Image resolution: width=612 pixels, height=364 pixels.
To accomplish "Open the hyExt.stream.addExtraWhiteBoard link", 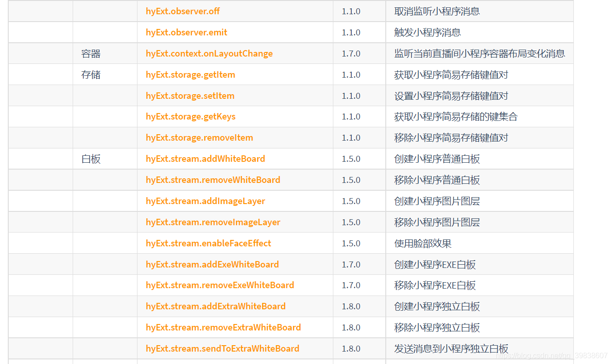I will point(216,306).
